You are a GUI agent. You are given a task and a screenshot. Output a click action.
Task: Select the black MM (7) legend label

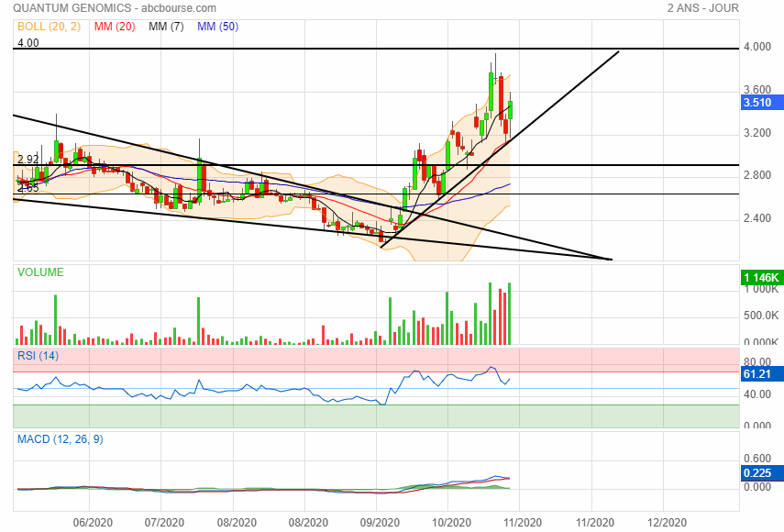point(166,27)
